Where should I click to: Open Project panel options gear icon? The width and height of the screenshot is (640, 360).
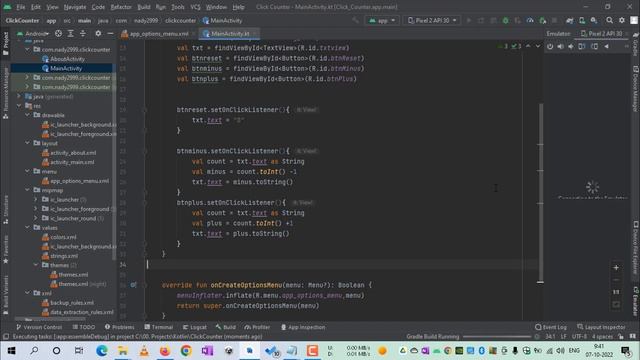98,33
